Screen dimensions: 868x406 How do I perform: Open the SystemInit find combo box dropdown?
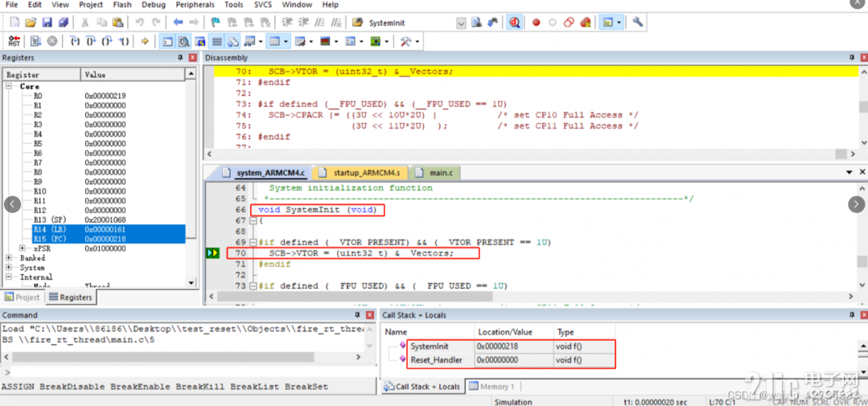(461, 23)
